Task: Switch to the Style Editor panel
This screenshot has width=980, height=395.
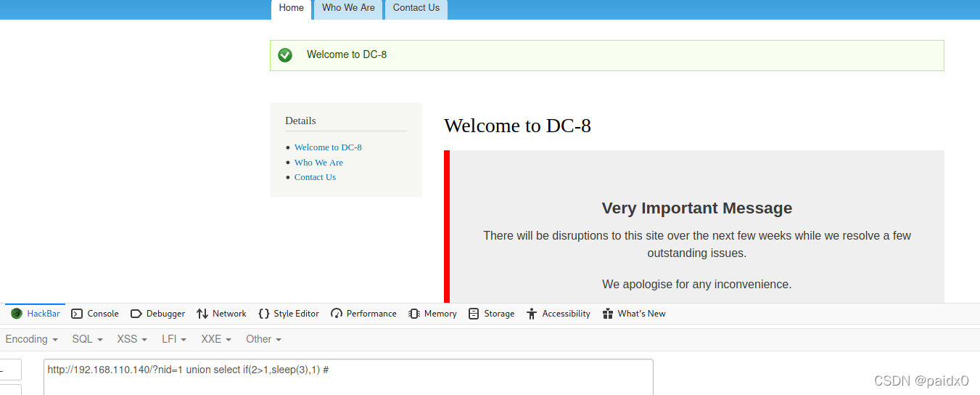Action: click(x=289, y=314)
